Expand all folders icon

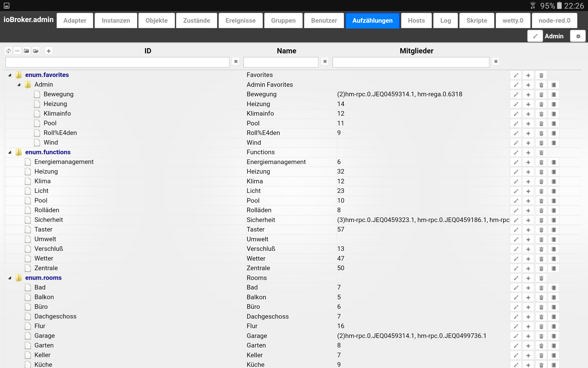36,51
